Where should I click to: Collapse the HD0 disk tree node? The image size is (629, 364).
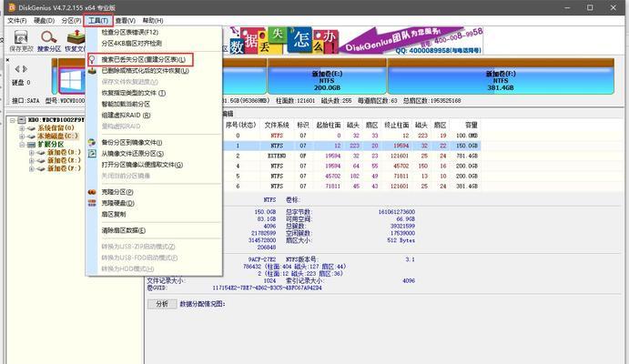(x=13, y=120)
